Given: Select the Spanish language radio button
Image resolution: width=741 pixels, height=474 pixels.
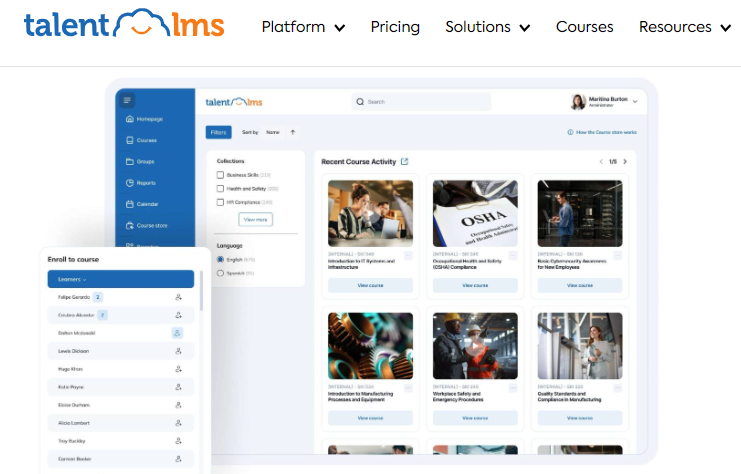Looking at the screenshot, I should [220, 273].
